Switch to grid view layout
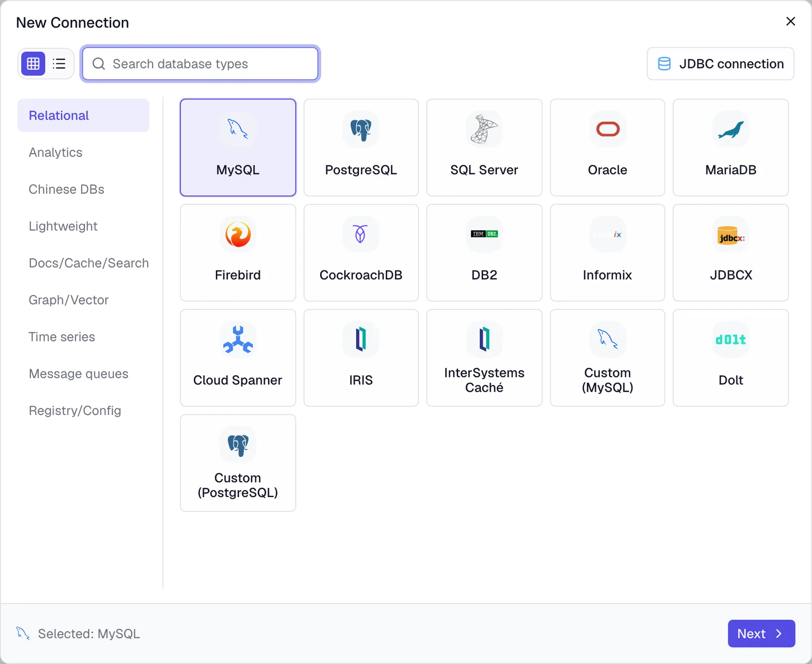Image resolution: width=812 pixels, height=664 pixels. click(x=33, y=63)
